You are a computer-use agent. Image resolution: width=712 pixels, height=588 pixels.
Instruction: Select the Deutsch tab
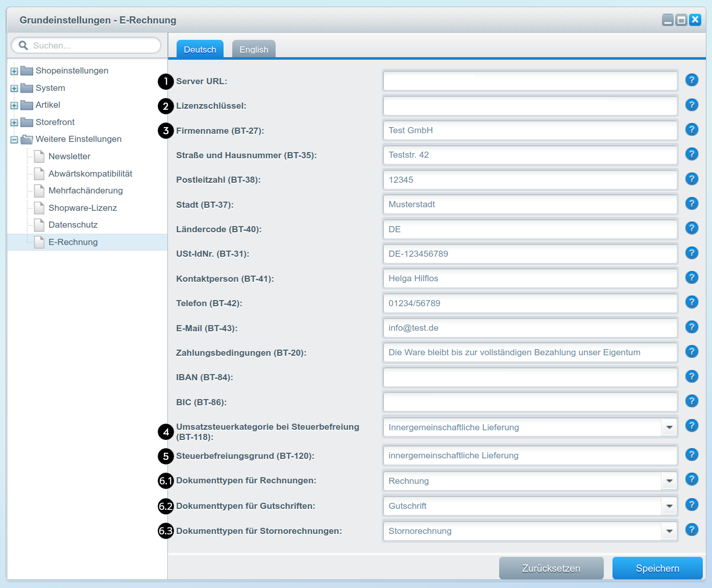coord(200,49)
